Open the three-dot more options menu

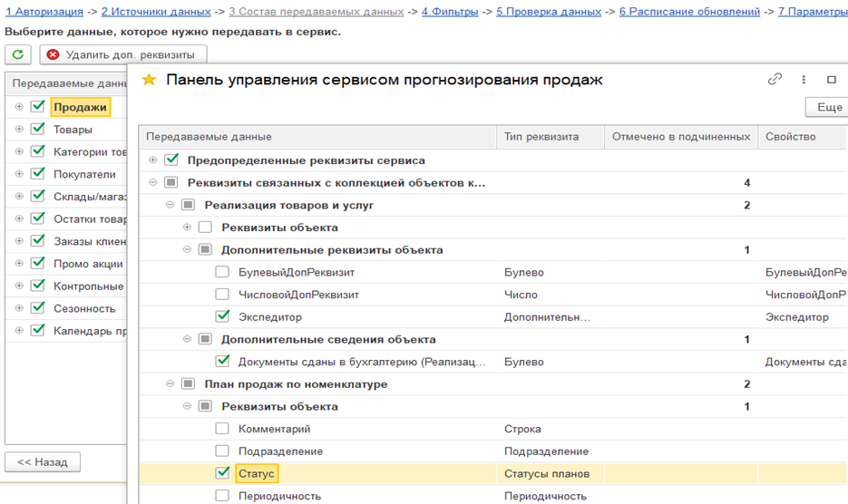tap(804, 80)
